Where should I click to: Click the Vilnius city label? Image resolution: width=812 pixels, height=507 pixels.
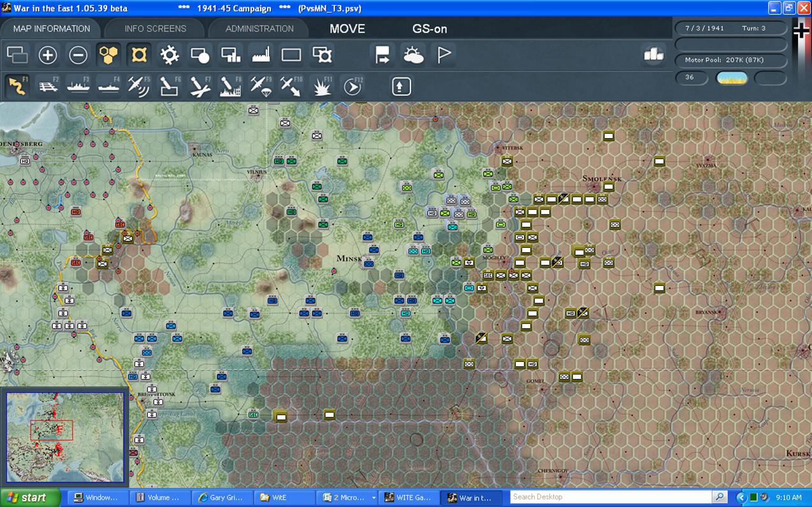point(257,173)
